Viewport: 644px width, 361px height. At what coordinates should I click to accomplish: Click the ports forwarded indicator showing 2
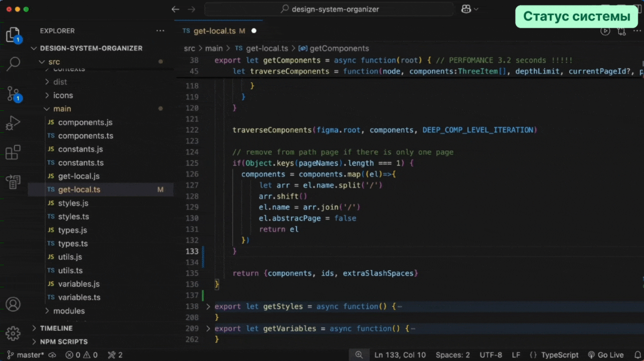coord(115,355)
